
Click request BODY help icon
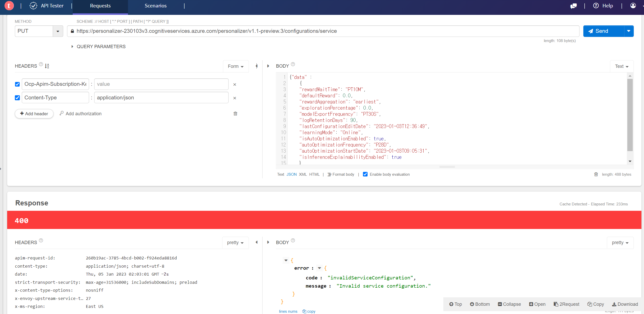click(293, 64)
